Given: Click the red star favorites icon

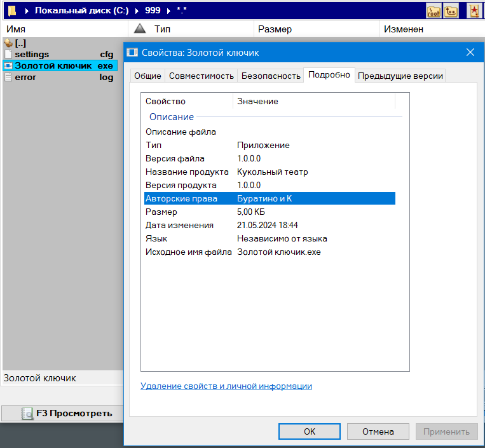Looking at the screenshot, I should pos(474,11).
